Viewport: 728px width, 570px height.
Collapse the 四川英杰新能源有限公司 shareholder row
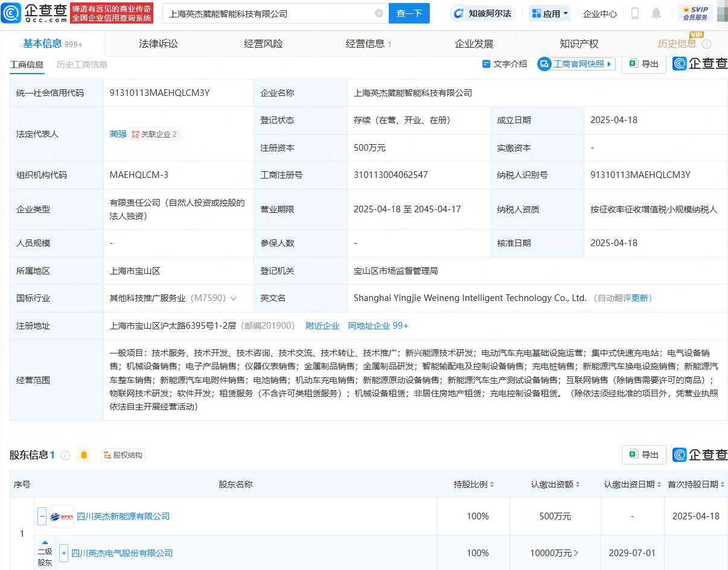click(42, 516)
